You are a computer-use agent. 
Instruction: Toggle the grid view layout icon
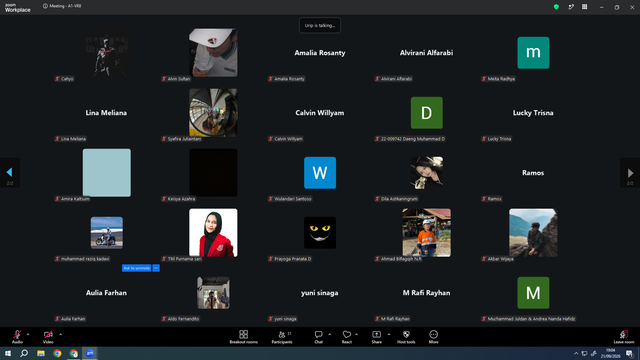point(584,7)
